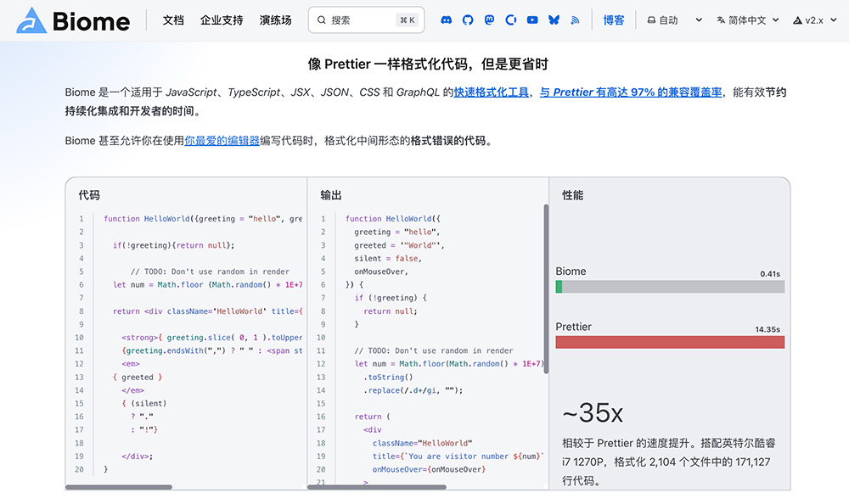
Task: Click the ~35x speed figure
Action: pyautogui.click(x=593, y=413)
